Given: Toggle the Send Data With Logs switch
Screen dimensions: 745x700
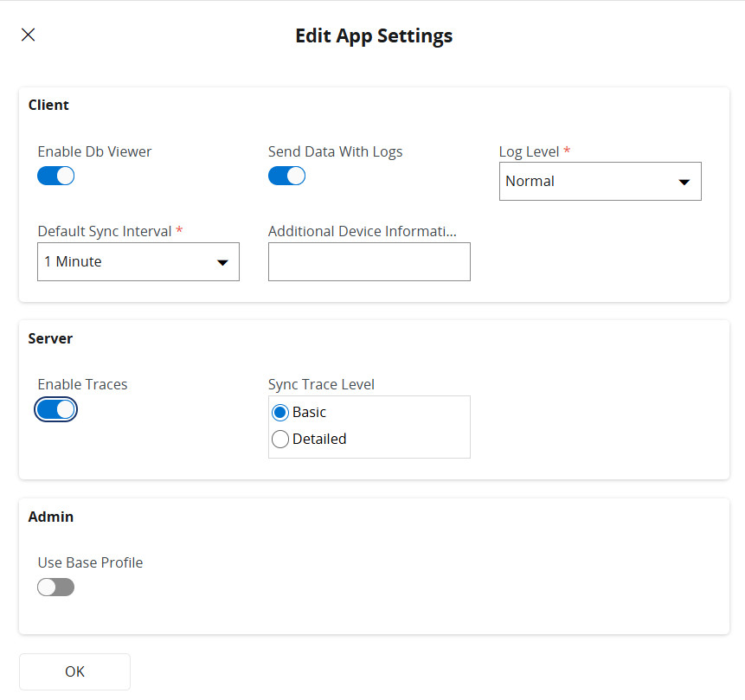Looking at the screenshot, I should (286, 176).
